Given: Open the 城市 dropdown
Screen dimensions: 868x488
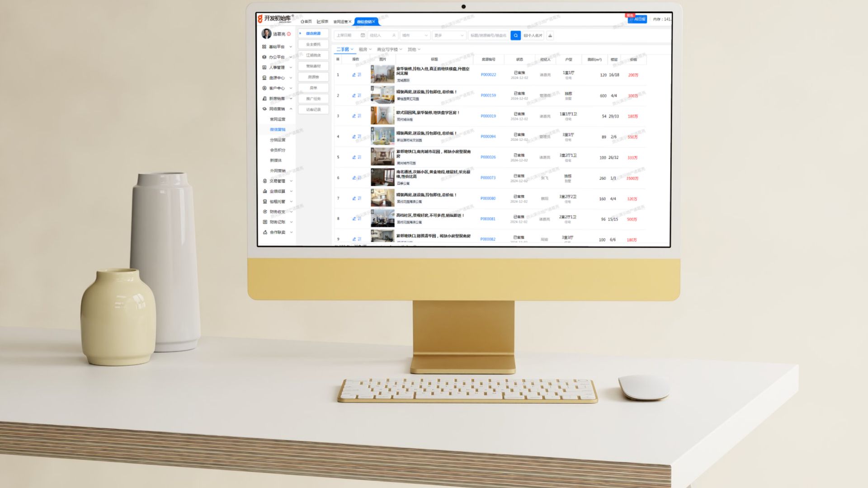Looking at the screenshot, I should click(x=414, y=35).
